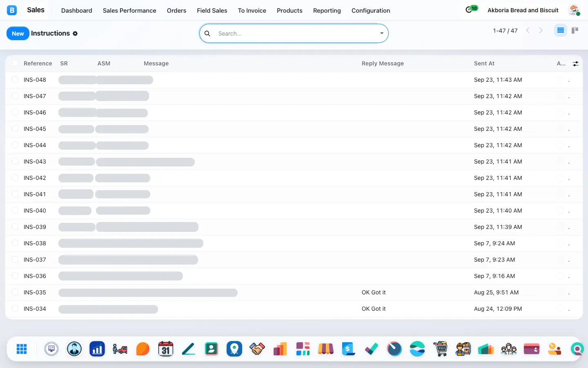
Task: Open the dollar invoice app in the dock
Action: [x=349, y=349]
